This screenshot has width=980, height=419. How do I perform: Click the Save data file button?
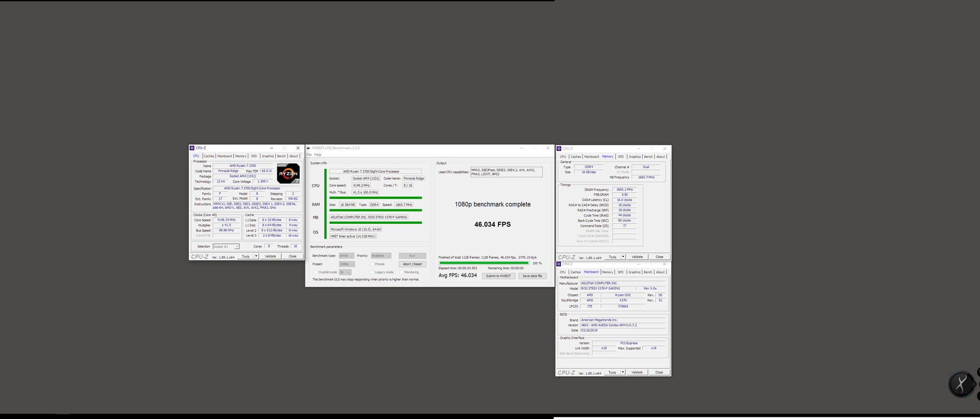tap(532, 276)
